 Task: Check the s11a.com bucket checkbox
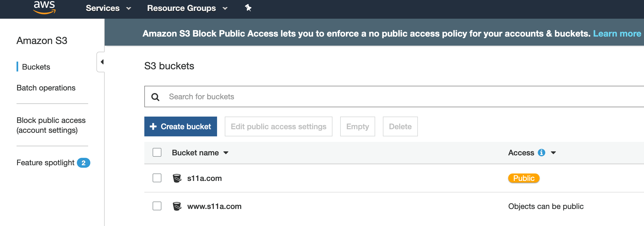(x=157, y=178)
